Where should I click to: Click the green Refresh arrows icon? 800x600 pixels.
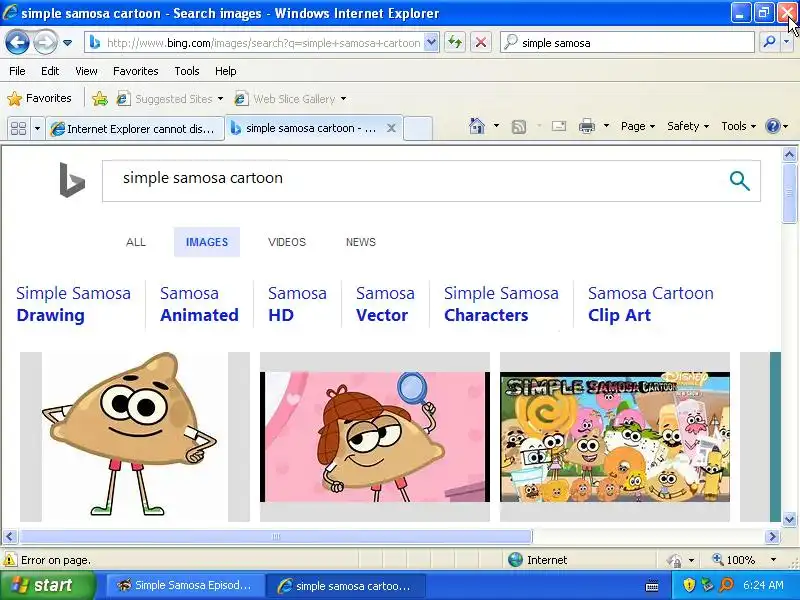click(x=455, y=42)
